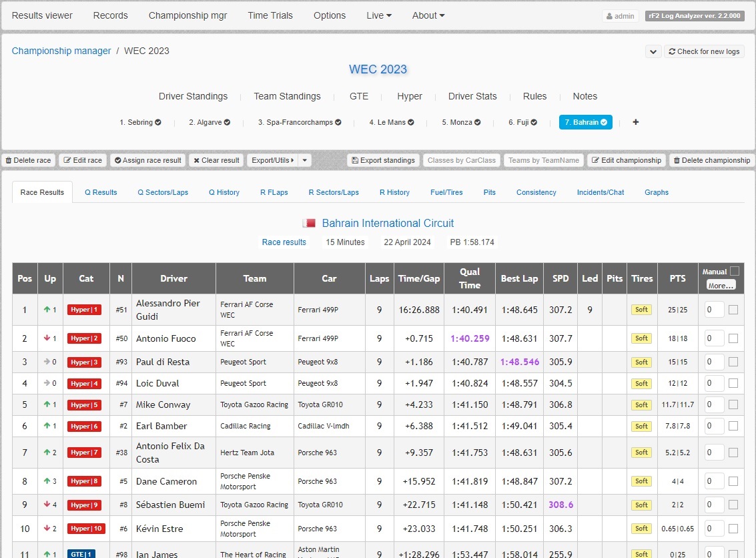Viewport: 756px width, 558px height.
Task: Click the green up arrow in Alessandro Pier Guidi's row
Action: [x=47, y=310]
